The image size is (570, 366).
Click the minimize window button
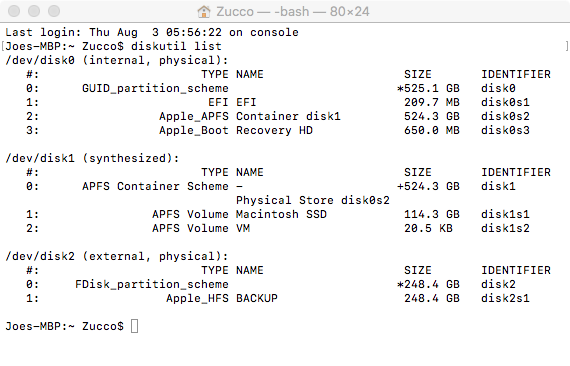[34, 11]
